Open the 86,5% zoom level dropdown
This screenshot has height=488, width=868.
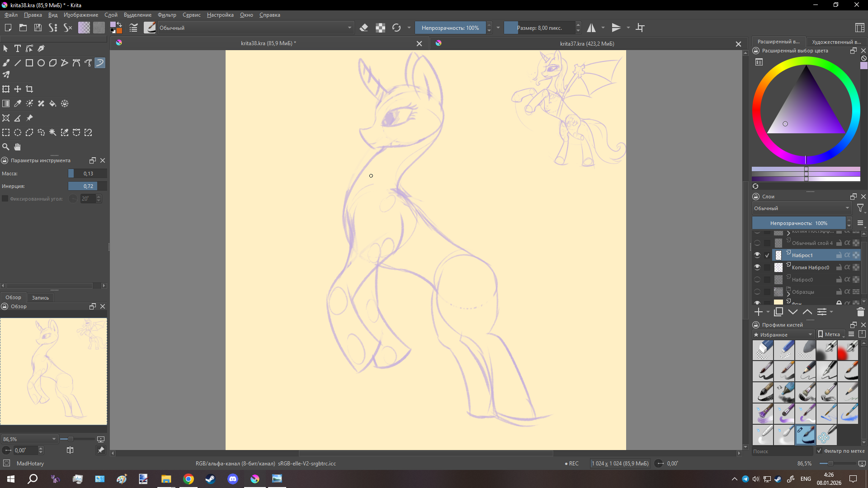[x=29, y=439]
